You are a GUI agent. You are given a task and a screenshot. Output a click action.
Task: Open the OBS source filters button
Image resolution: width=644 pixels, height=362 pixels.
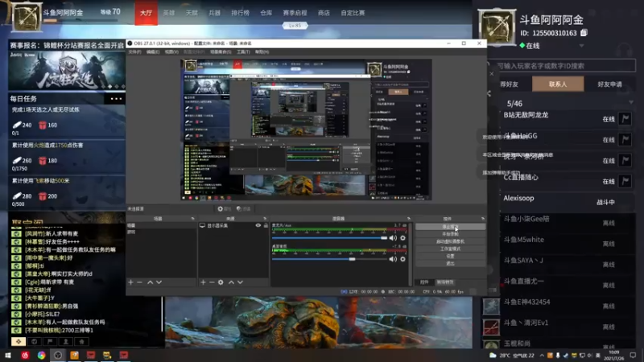click(244, 209)
